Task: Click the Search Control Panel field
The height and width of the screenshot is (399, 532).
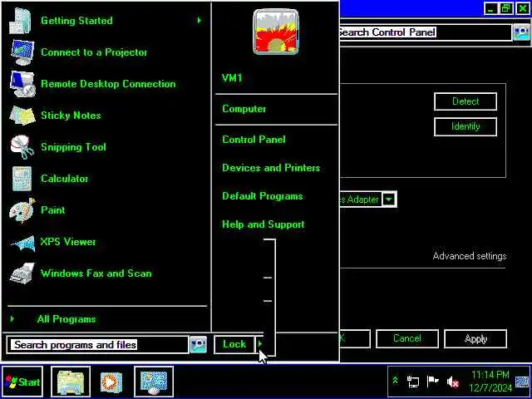Action: [426, 32]
